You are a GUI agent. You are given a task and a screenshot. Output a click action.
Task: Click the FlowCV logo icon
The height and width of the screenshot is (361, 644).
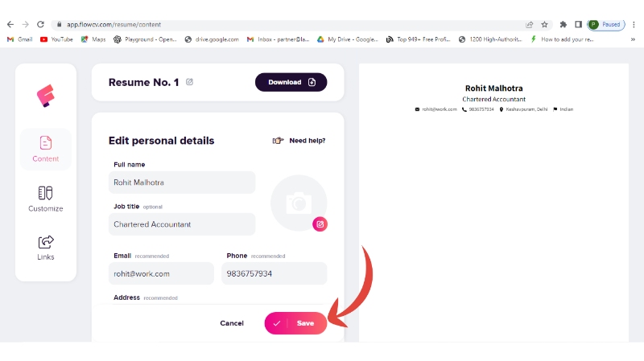click(x=45, y=96)
